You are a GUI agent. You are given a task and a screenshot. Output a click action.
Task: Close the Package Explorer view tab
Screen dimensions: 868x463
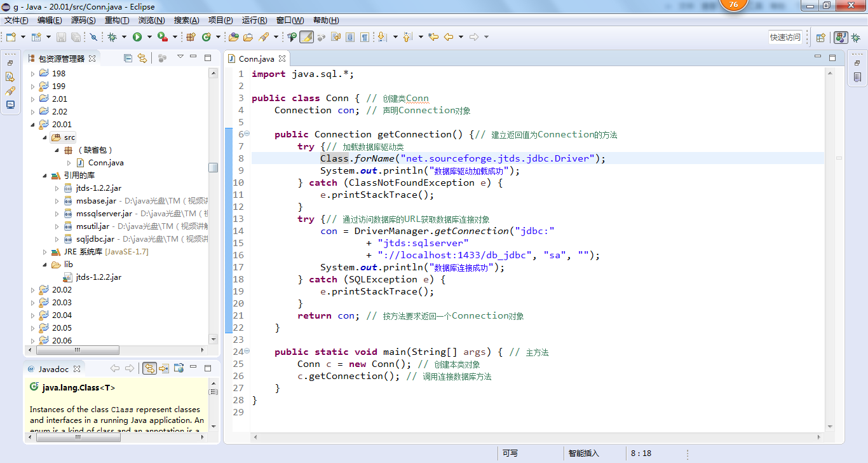[x=92, y=59]
